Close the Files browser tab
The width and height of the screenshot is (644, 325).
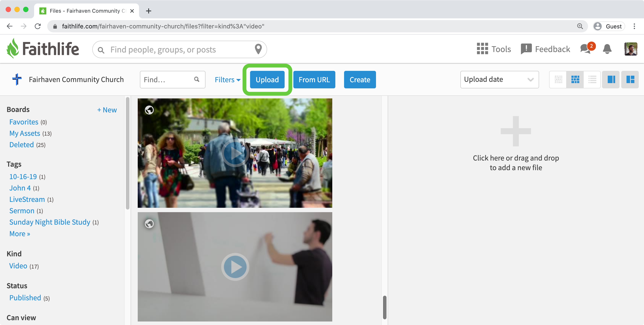point(132,11)
